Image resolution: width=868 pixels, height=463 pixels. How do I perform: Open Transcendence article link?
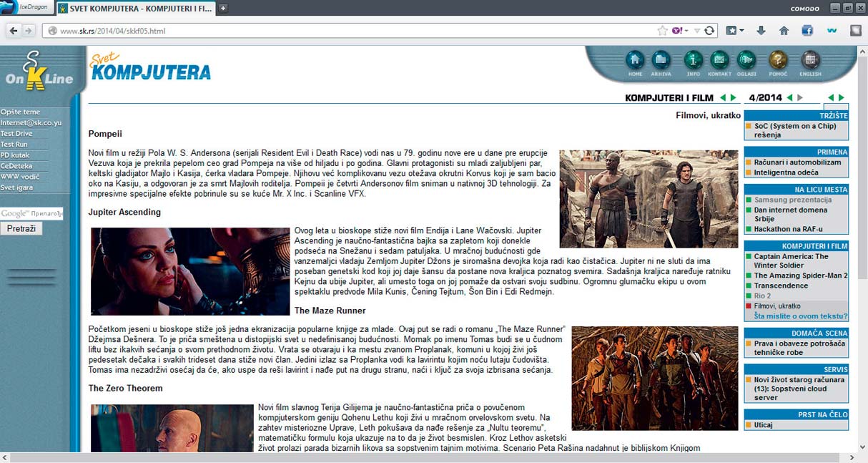(781, 286)
